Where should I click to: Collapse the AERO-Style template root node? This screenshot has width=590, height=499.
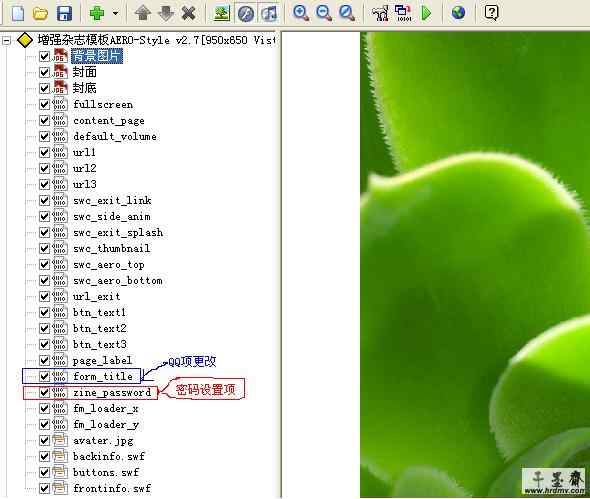(6, 40)
